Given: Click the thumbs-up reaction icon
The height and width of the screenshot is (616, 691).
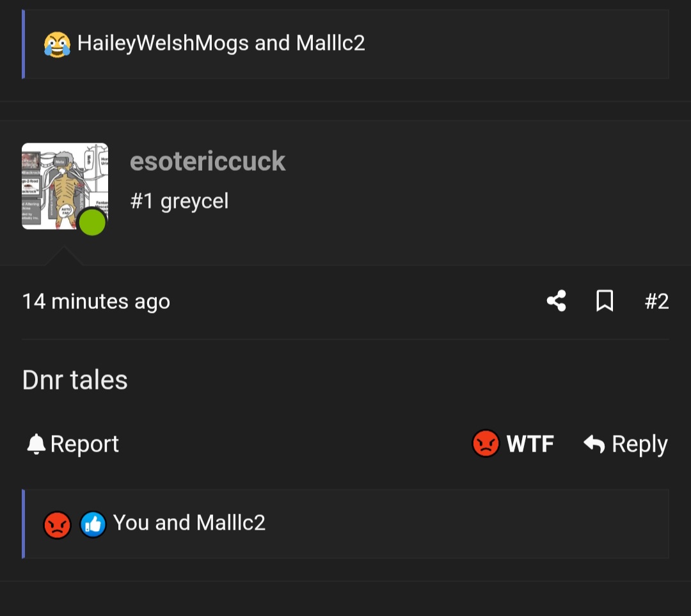Looking at the screenshot, I should (92, 523).
